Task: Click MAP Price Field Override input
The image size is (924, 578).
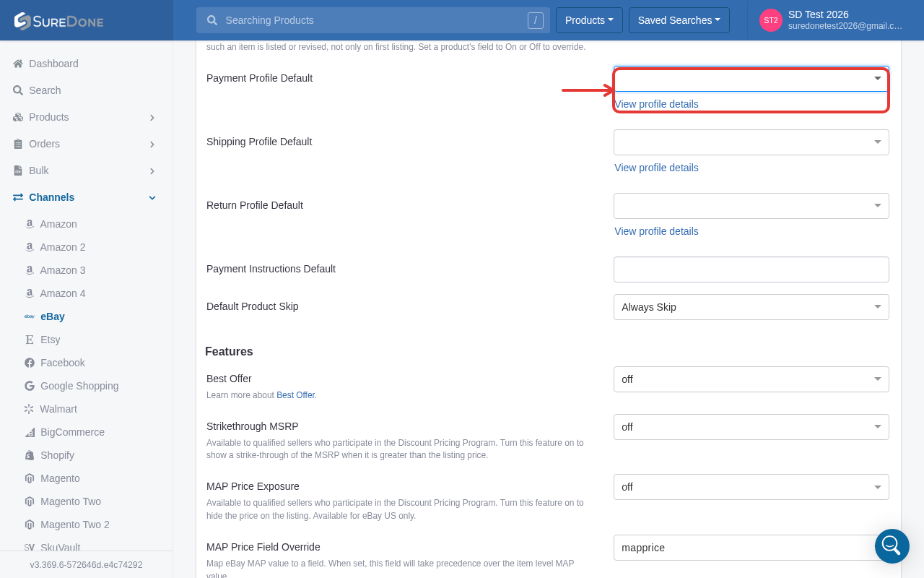Action: click(751, 548)
